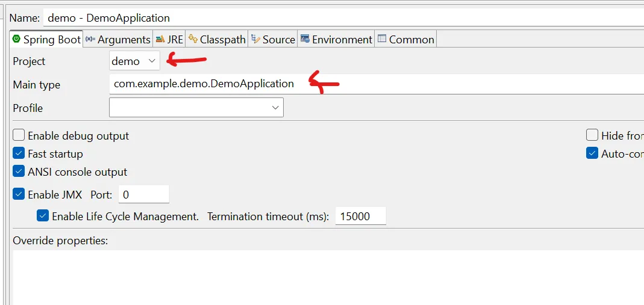The image size is (644, 305).
Task: Switch to the Common tab
Action: pos(406,39)
